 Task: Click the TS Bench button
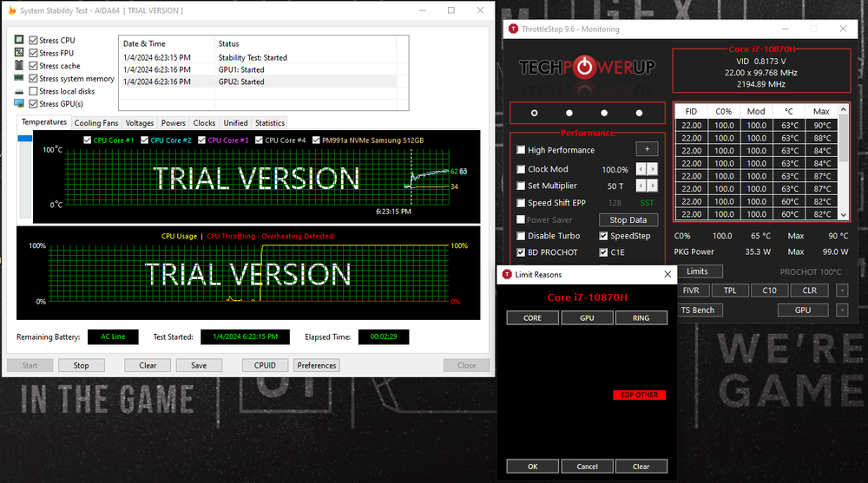(698, 310)
